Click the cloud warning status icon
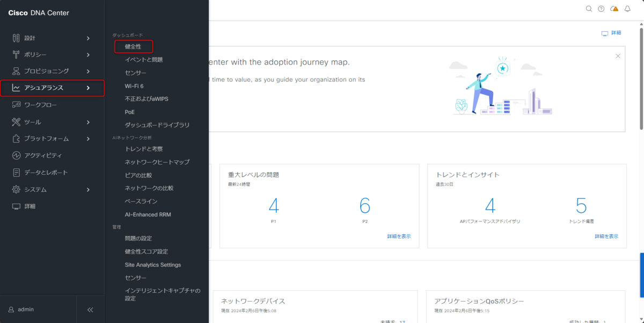 (x=614, y=9)
